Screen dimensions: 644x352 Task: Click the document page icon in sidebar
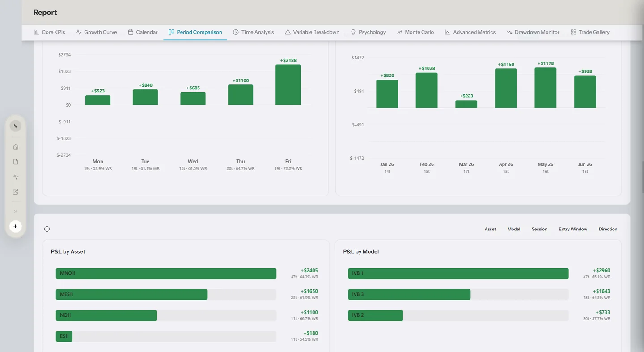tap(16, 162)
